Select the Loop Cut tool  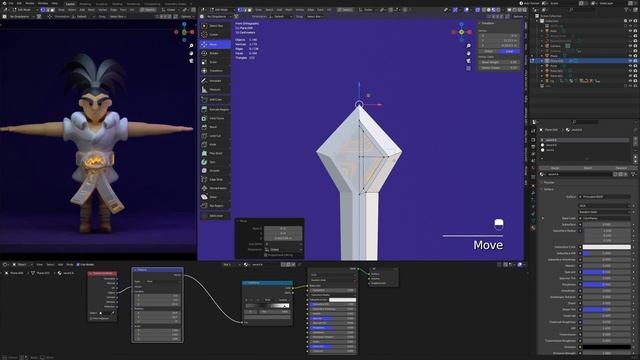(215, 136)
